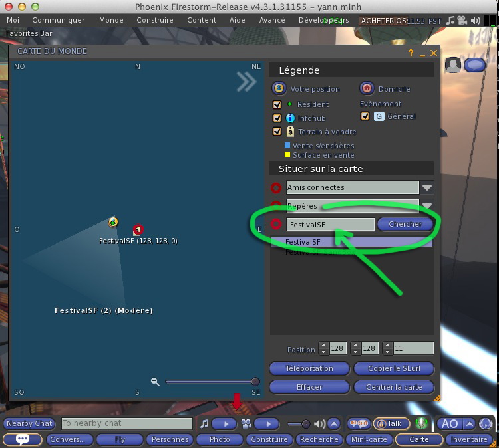Screen dimensions: 499x448
Task: Adjust the bottom toolbar volume slider
Action: [305, 423]
